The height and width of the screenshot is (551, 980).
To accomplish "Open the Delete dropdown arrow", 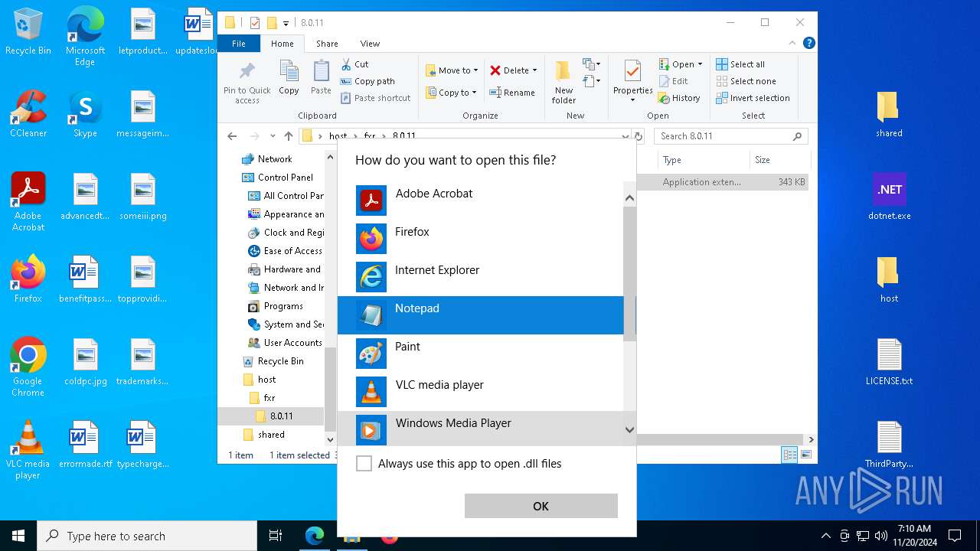I will (534, 70).
